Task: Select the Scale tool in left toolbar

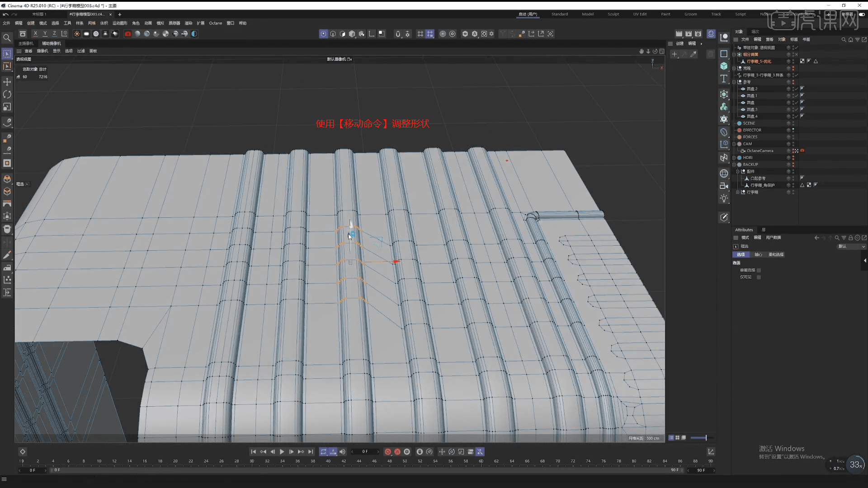Action: pos(7,107)
